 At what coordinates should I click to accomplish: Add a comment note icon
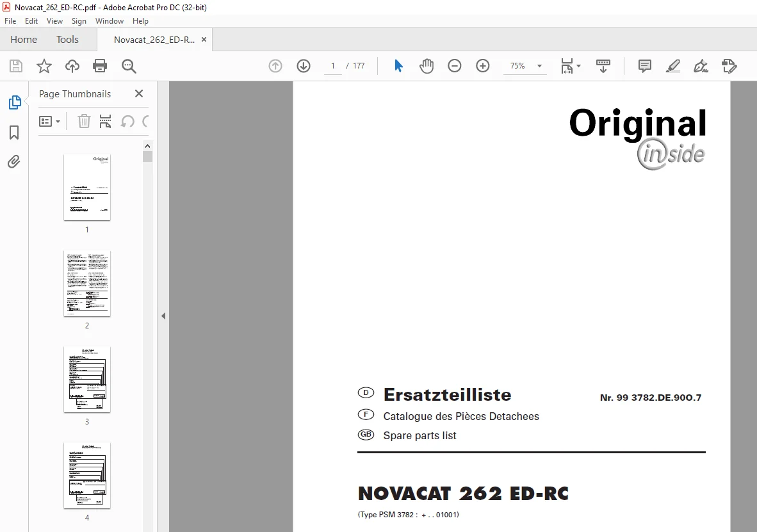coord(644,66)
